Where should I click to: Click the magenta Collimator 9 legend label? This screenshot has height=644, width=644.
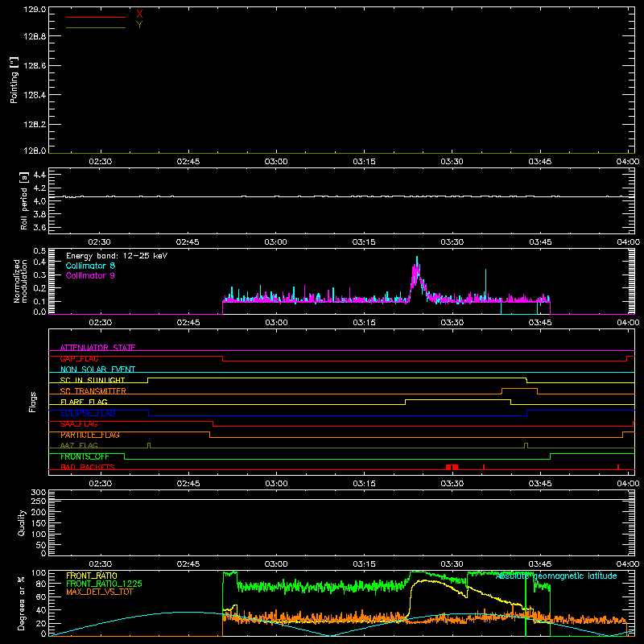[x=90, y=275]
